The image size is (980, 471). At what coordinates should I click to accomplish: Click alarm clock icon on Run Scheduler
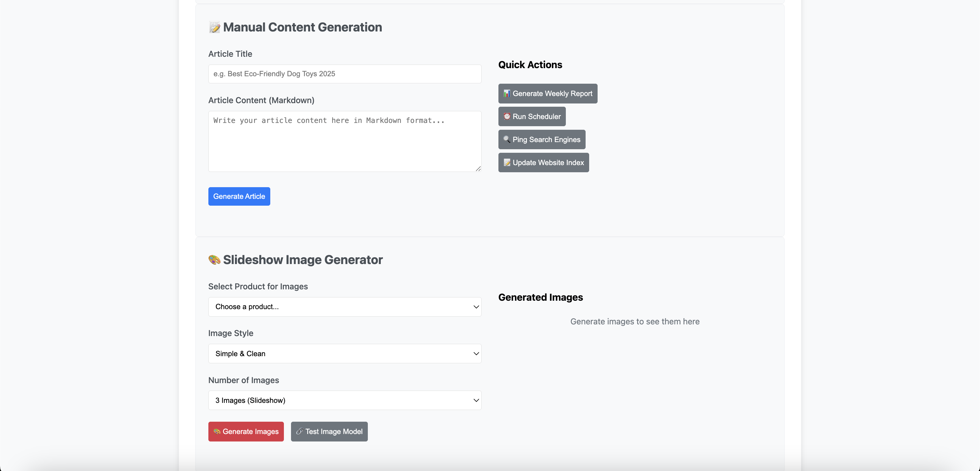click(x=507, y=116)
